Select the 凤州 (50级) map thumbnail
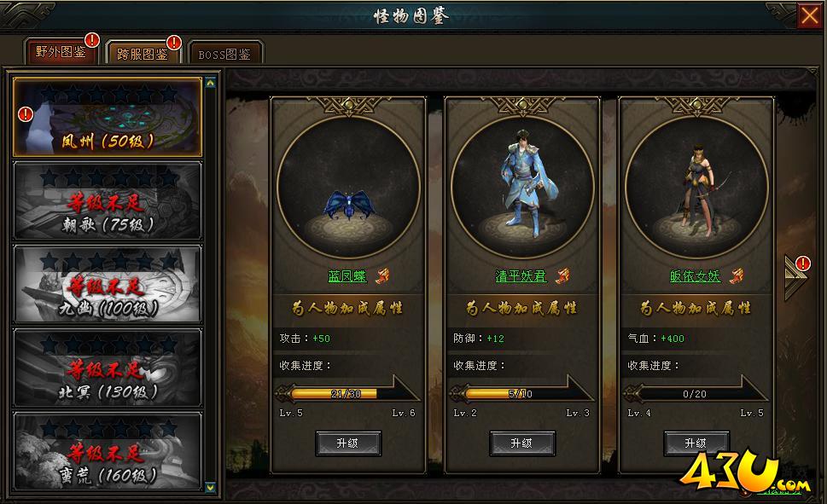This screenshot has width=827, height=504. click(x=108, y=117)
